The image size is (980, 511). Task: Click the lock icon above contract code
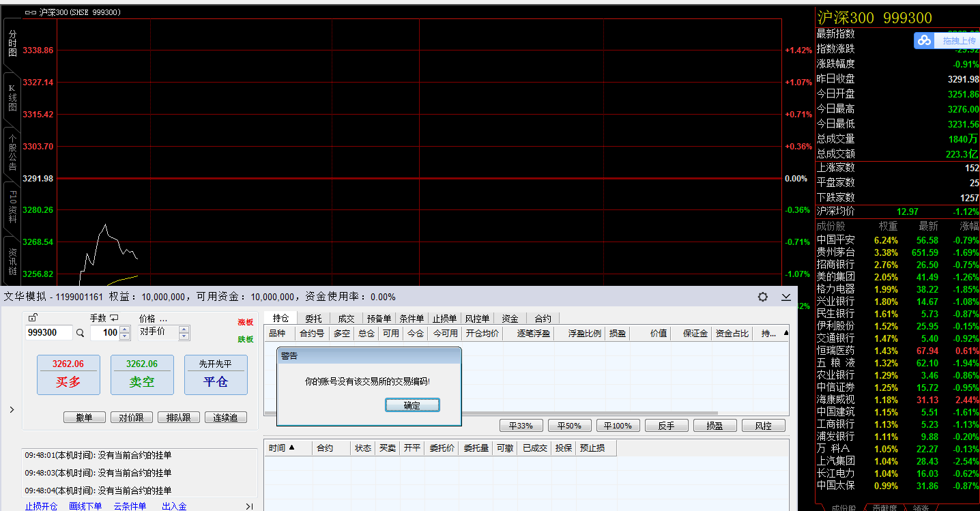click(x=33, y=318)
